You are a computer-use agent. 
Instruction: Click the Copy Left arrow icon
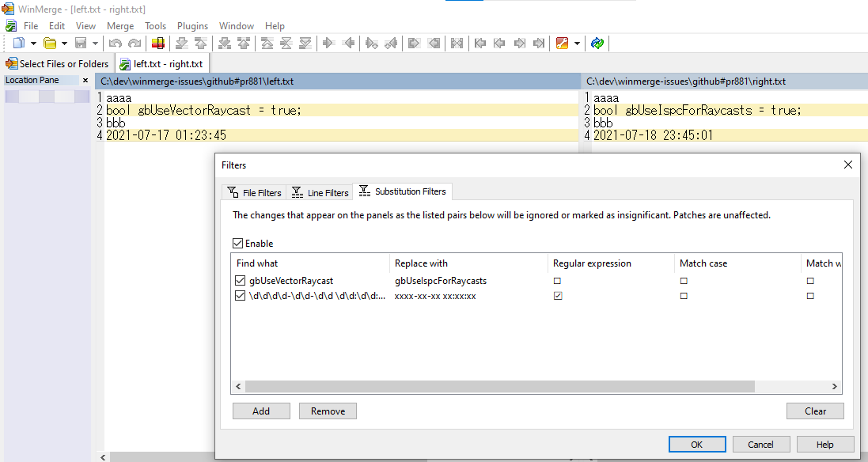(x=348, y=44)
